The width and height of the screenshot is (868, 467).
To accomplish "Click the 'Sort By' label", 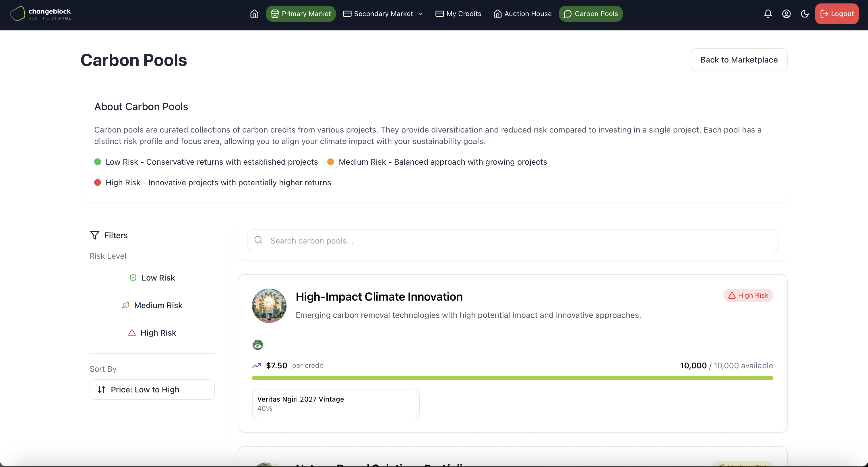I will pyautogui.click(x=103, y=369).
